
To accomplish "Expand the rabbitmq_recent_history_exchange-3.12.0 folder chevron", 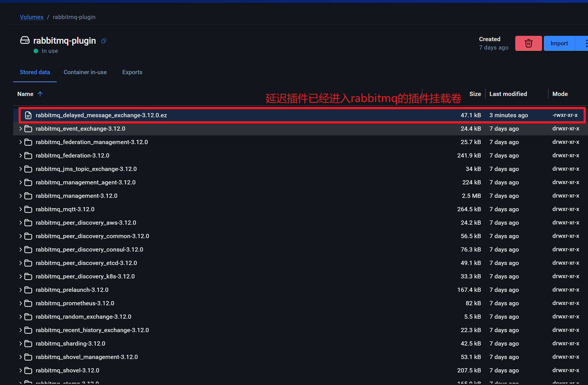I will [x=20, y=330].
